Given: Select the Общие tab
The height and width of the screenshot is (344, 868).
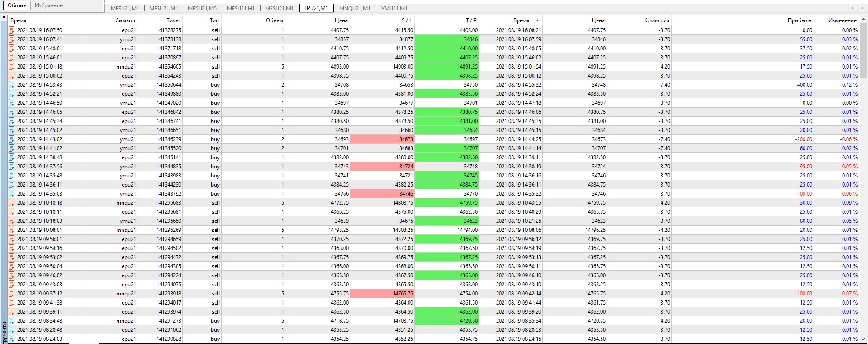Looking at the screenshot, I should pos(17,5).
